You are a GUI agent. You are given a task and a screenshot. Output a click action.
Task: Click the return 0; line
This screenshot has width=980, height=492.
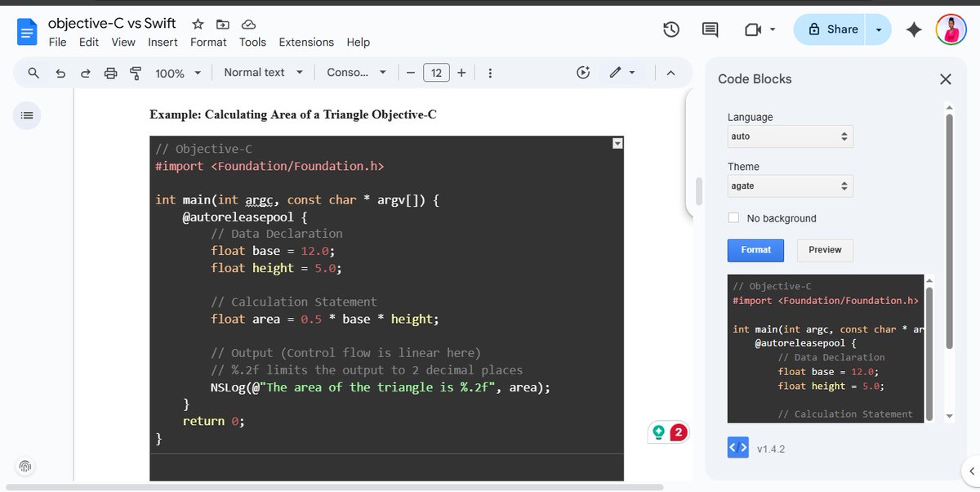pos(213,421)
